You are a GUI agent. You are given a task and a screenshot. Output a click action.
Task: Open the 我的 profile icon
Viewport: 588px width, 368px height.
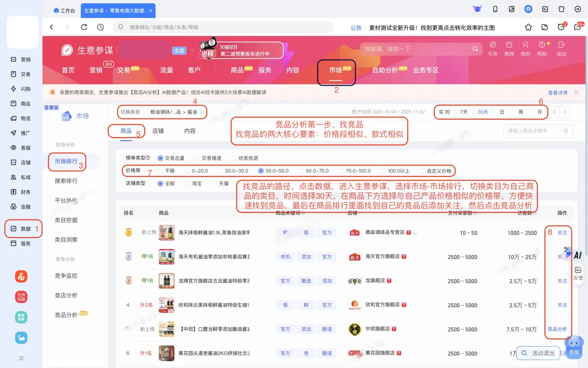tap(525, 48)
